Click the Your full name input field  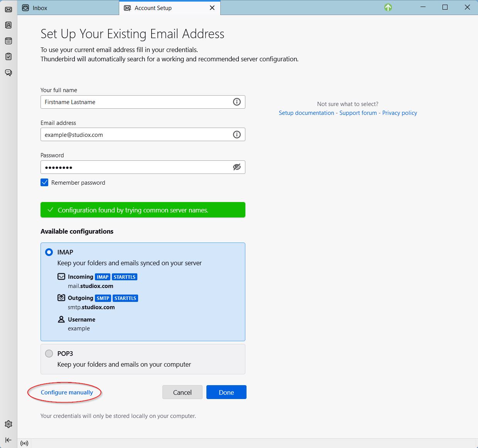click(143, 102)
